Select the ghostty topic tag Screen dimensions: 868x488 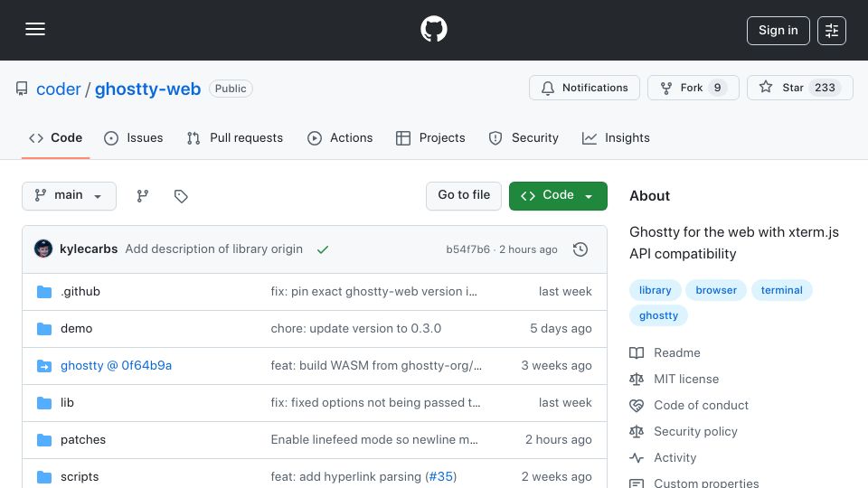point(658,316)
